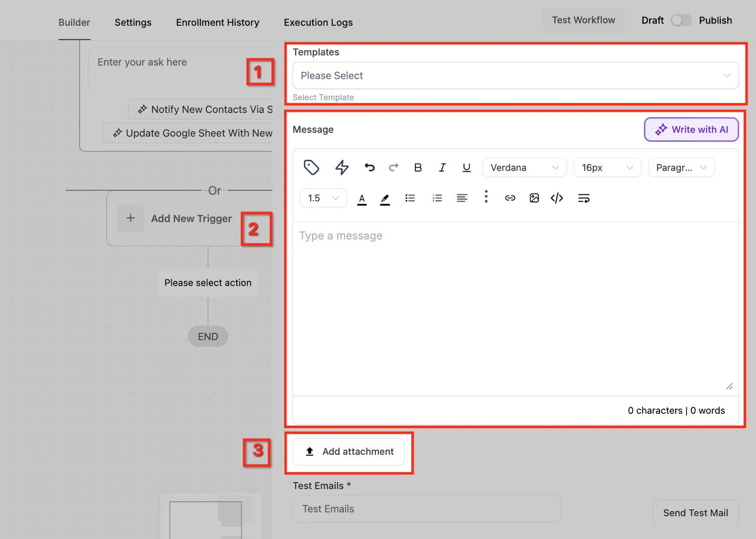Click the END workflow node
756x539 pixels.
[208, 337]
